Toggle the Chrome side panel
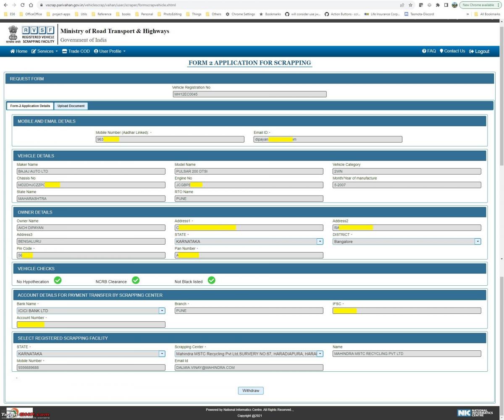The width and height of the screenshot is (504, 420). [x=446, y=5]
